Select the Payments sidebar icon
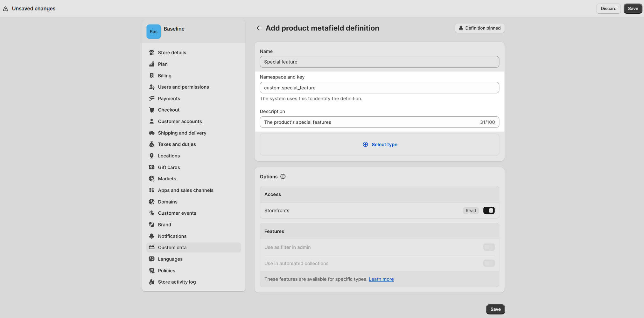Image resolution: width=644 pixels, height=318 pixels. tap(152, 98)
